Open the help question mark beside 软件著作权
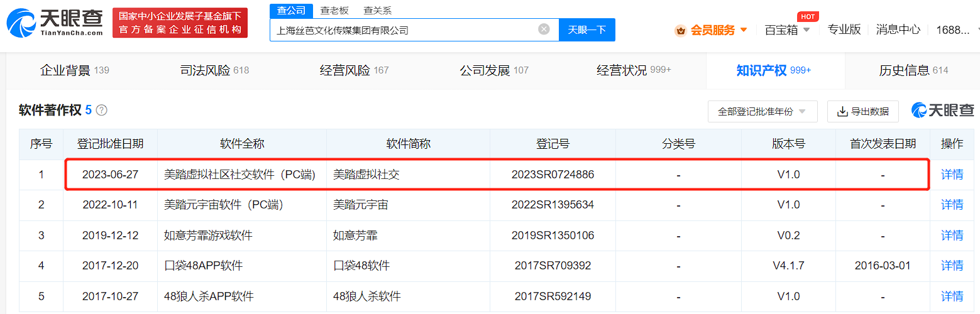This screenshot has width=980, height=314. click(x=101, y=111)
